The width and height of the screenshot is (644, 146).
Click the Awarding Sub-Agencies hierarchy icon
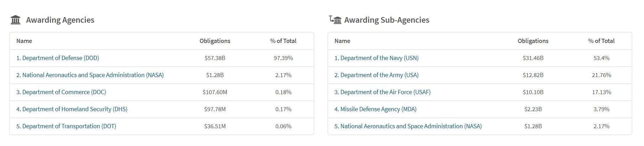tap(335, 20)
